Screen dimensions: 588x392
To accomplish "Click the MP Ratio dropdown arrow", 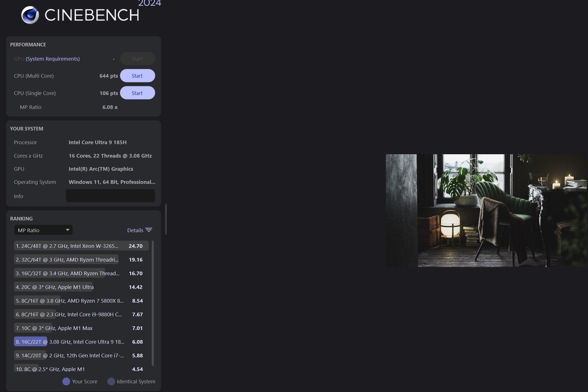I will pos(68,230).
